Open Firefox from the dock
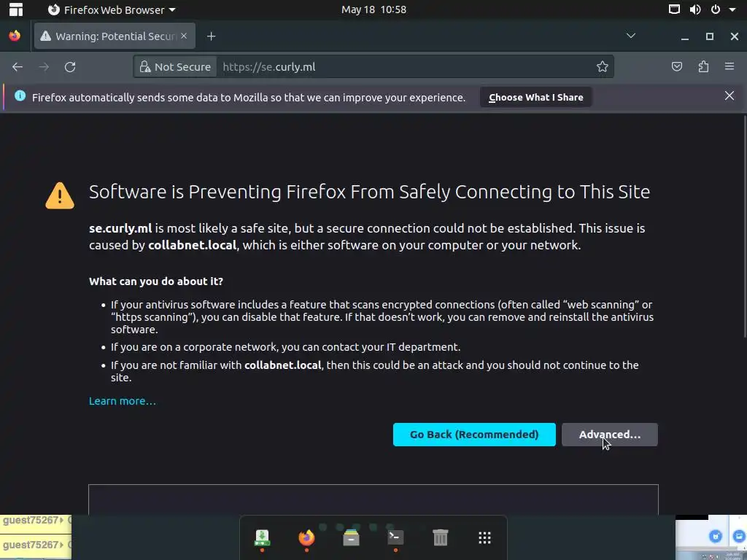This screenshot has width=747, height=560. (x=306, y=537)
